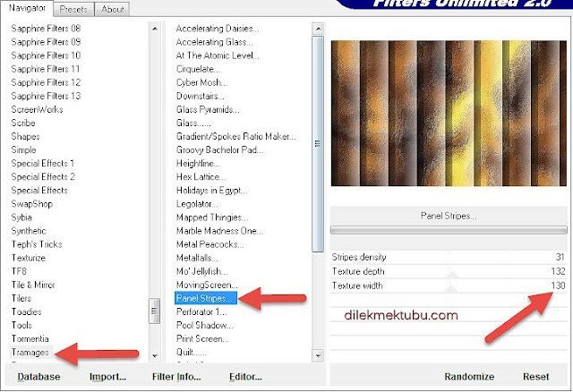573x392 pixels.
Task: Switch to the Presets tab
Action: pyautogui.click(x=73, y=10)
